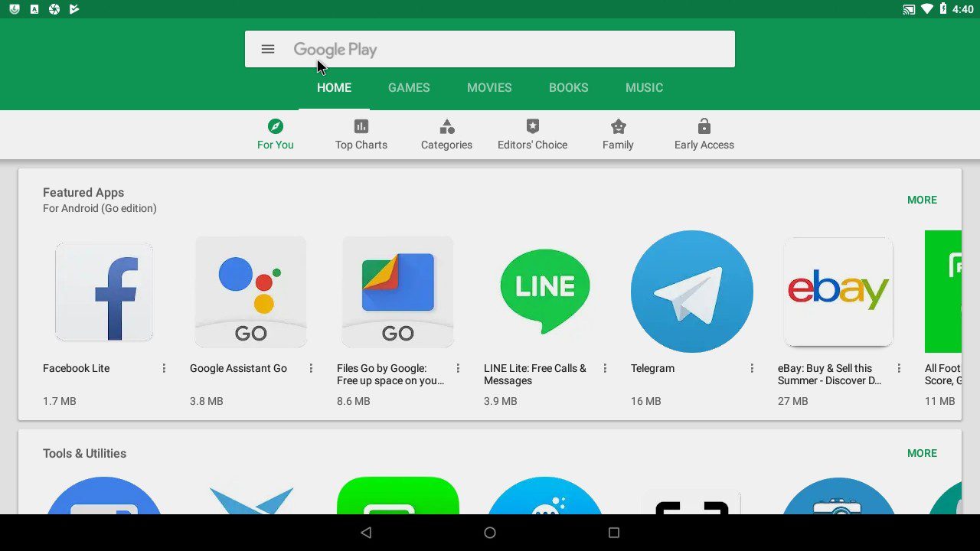Image resolution: width=980 pixels, height=551 pixels.
Task: Click LINE Lite: Free Calls & Messages title
Action: click(x=535, y=374)
